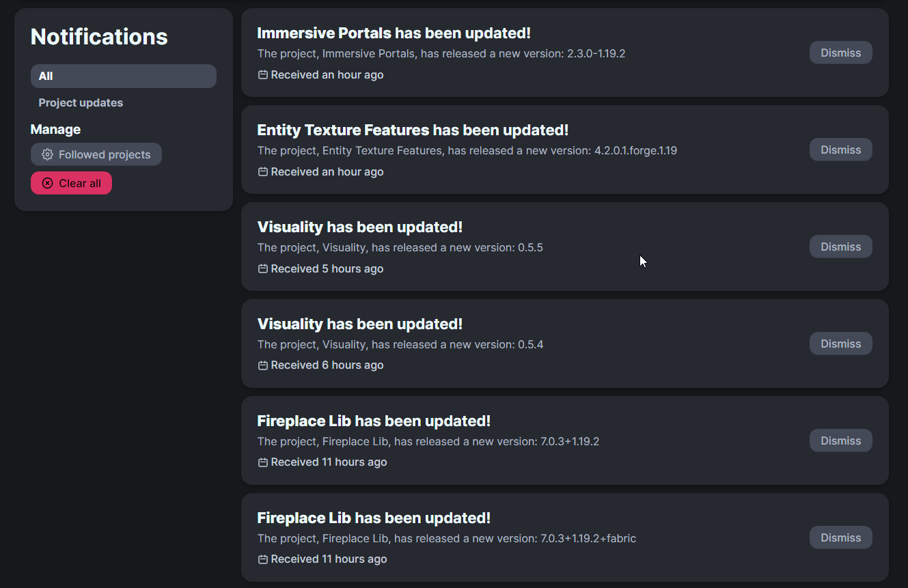The width and height of the screenshot is (908, 588).
Task: Click the cross icon inside Clear all
Action: tap(46, 183)
